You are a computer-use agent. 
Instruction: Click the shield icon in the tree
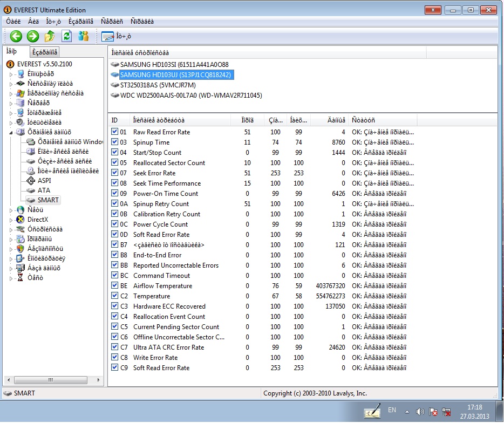[21, 249]
